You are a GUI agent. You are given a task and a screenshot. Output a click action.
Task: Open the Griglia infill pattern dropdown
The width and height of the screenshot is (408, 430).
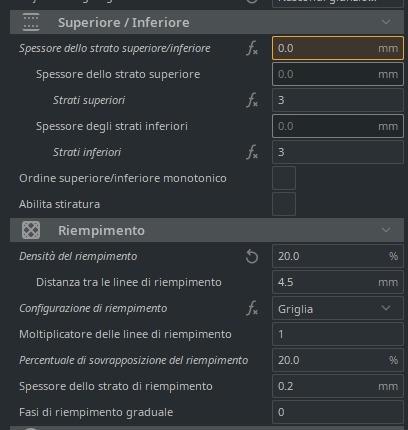click(338, 309)
